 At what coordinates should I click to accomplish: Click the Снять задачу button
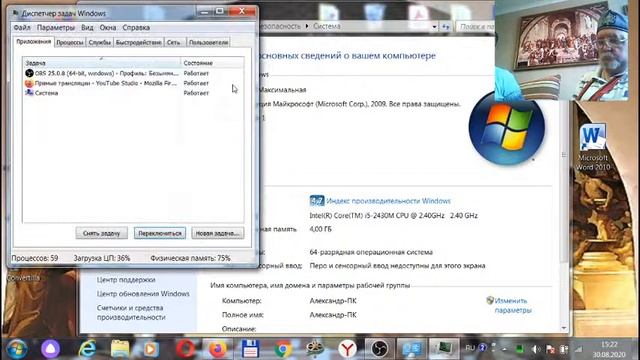tap(102, 233)
